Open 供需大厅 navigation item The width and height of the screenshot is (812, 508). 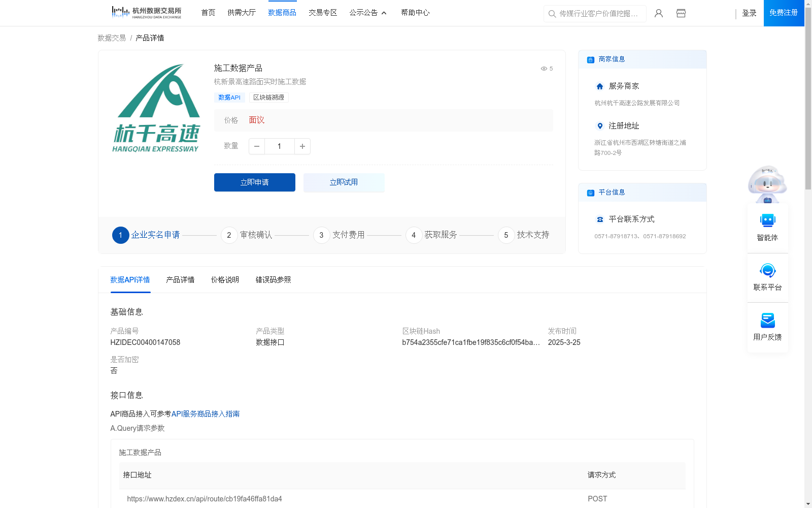[242, 13]
